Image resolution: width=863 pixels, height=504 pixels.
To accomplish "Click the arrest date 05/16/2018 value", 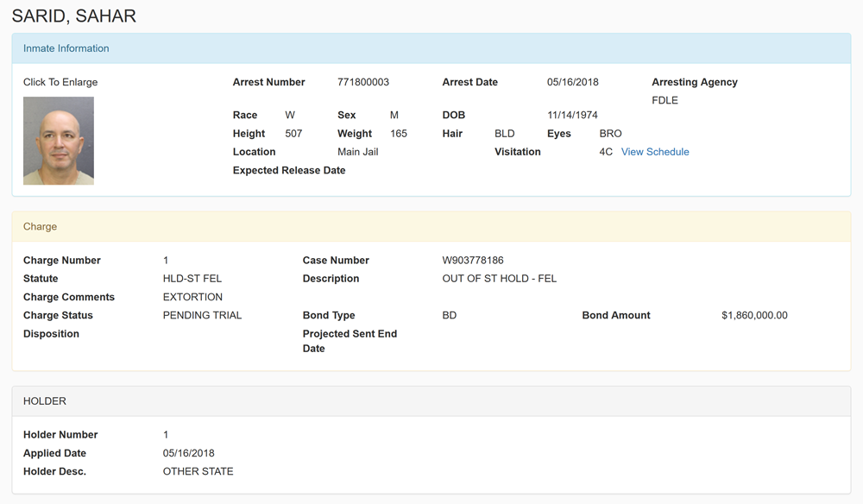I will click(572, 82).
